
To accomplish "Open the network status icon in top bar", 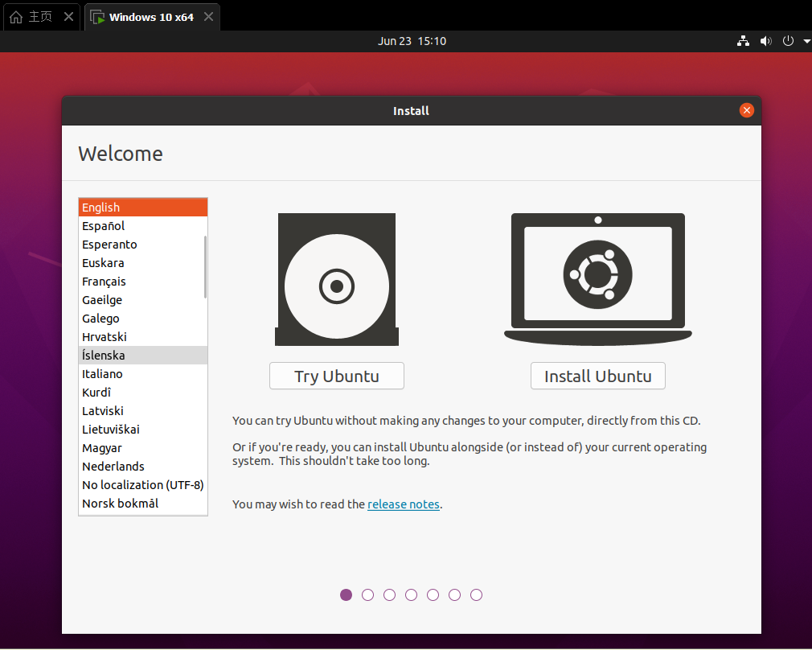I will click(743, 41).
